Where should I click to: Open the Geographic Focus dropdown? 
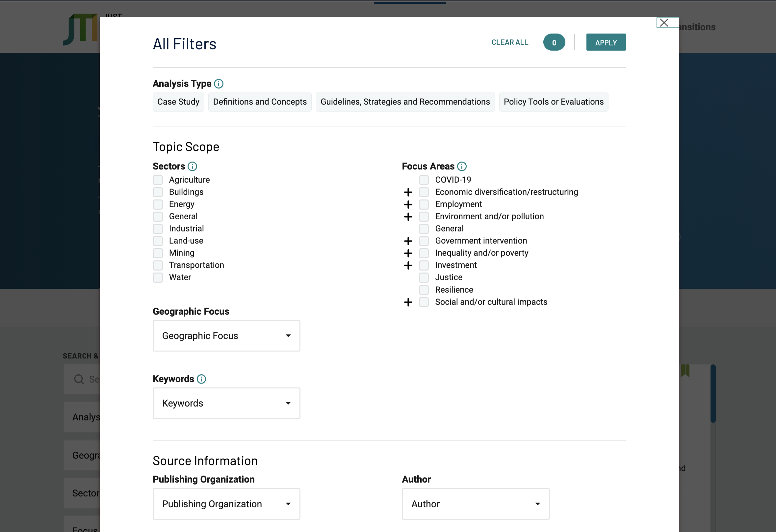coord(226,336)
